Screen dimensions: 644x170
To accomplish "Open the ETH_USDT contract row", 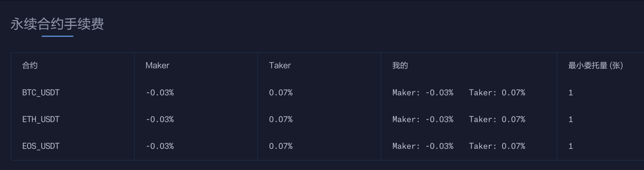I will click(x=41, y=119).
